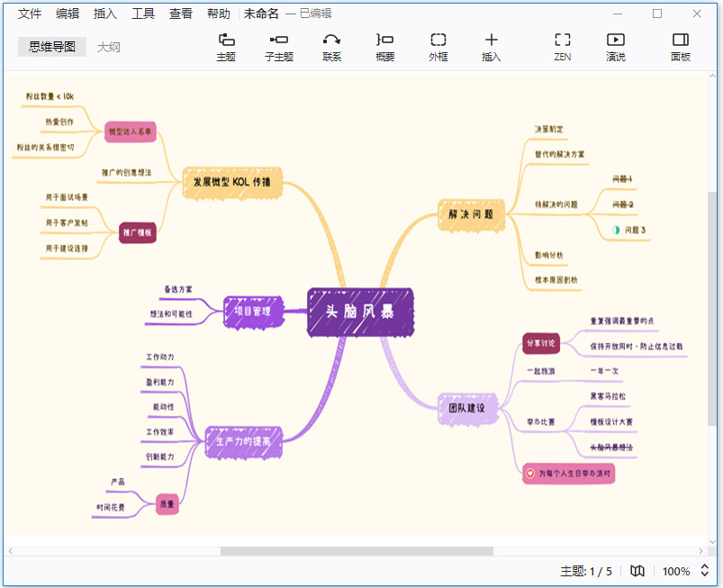Select the central 头脑风暴 topic

359,311
